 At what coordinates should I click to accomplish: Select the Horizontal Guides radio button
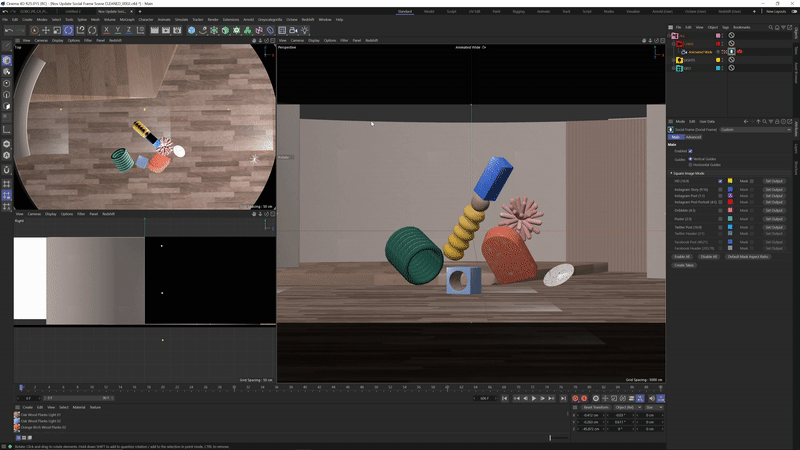pos(690,163)
